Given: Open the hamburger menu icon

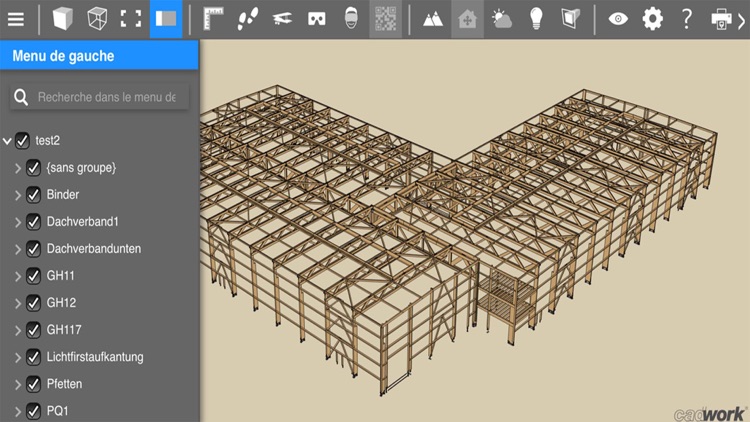Looking at the screenshot, I should (16, 19).
